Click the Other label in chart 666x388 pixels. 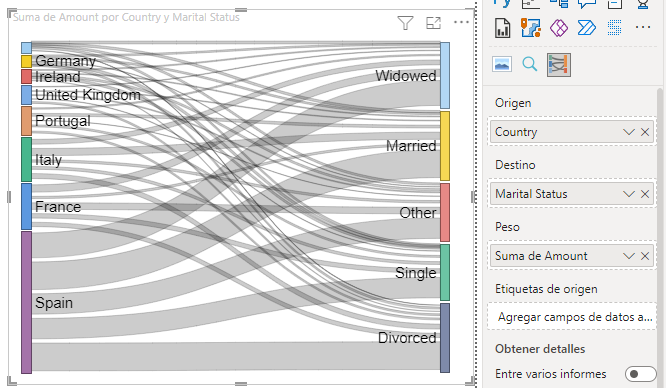pyautogui.click(x=418, y=213)
